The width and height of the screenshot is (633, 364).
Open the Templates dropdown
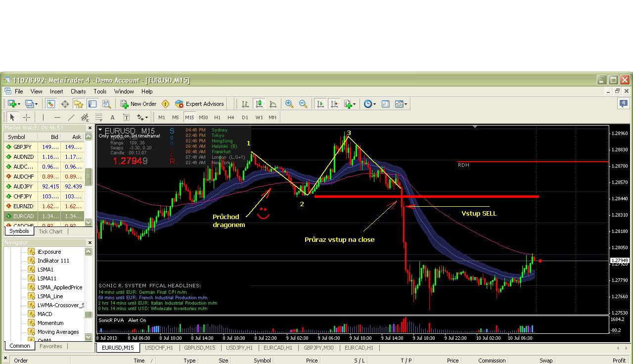(x=406, y=104)
